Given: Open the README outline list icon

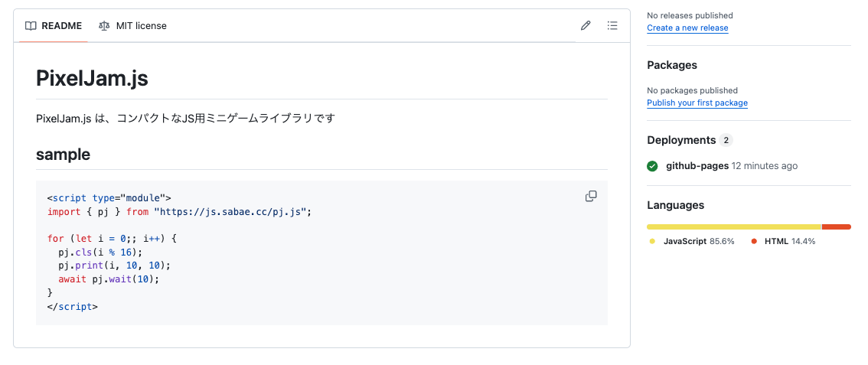Looking at the screenshot, I should (x=612, y=25).
